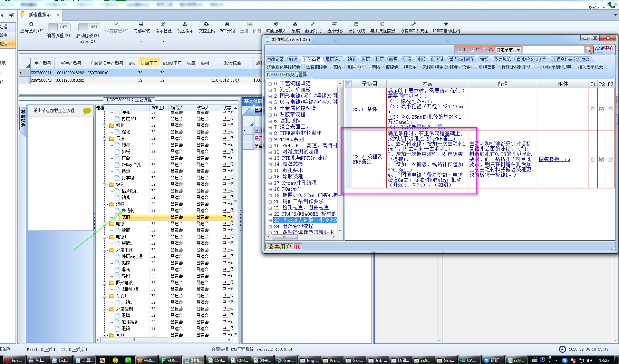619x364 pixels.
Task: Toggle the P3 filter checkbox in search bar
Action: [x=485, y=50]
